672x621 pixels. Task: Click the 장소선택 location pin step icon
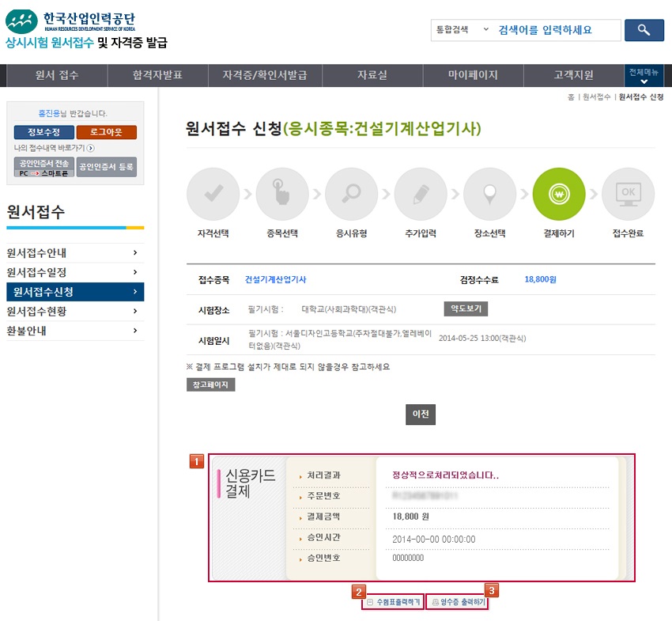[489, 195]
